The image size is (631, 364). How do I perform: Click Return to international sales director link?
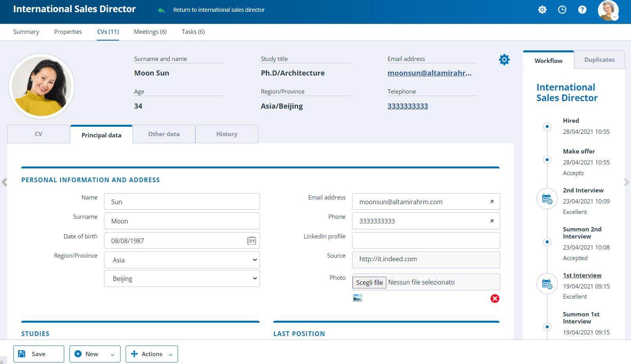click(219, 10)
